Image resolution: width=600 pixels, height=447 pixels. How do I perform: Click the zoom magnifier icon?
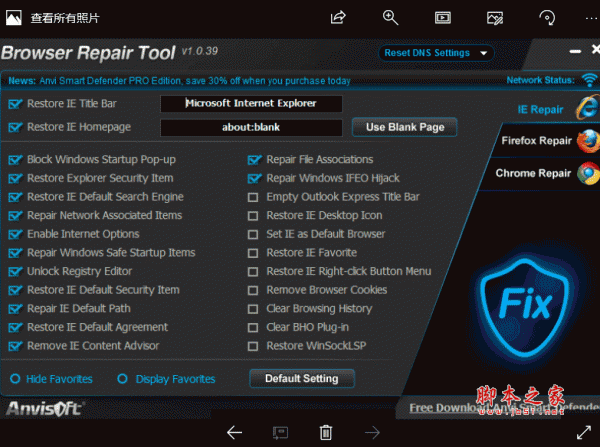390,18
